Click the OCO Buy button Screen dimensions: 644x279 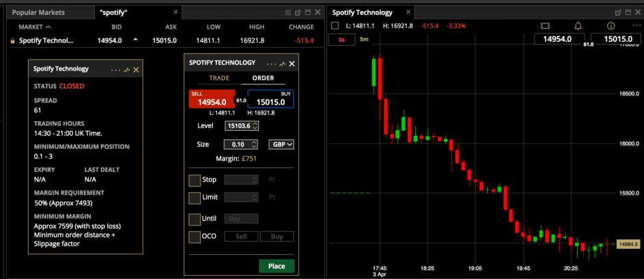(x=277, y=236)
